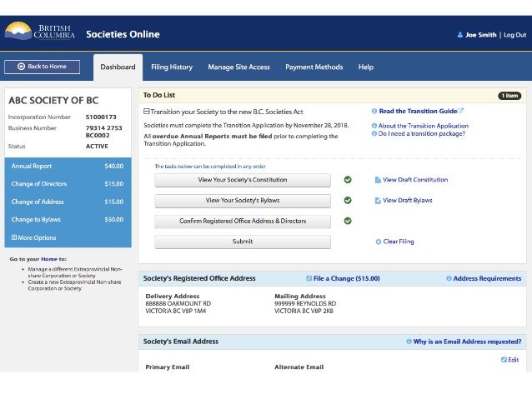Click the Edit pencil icon for email
532x399 pixels.
[504, 360]
